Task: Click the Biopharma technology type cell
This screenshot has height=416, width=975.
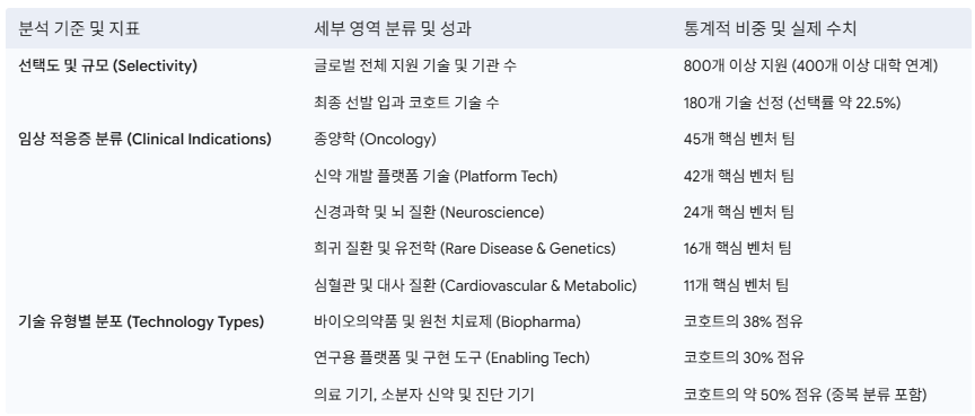Action: pos(447,322)
